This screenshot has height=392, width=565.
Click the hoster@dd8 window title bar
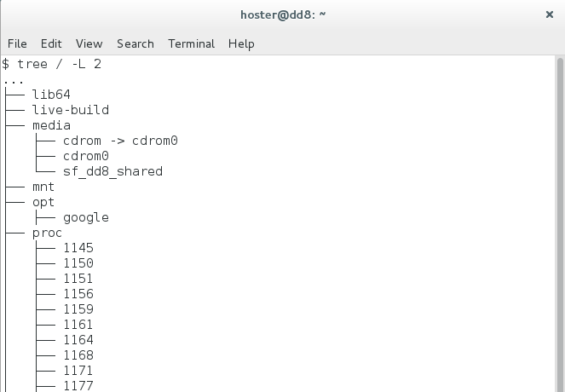pos(283,14)
